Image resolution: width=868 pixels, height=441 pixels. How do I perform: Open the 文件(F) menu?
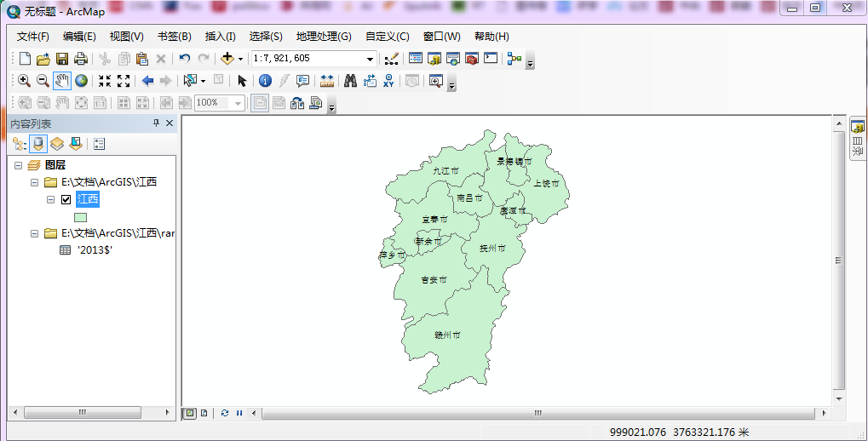[32, 37]
